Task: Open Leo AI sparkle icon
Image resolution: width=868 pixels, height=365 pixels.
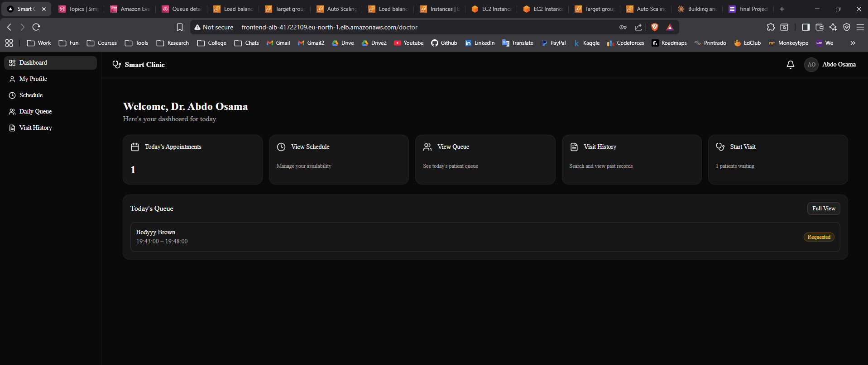Action: coord(833,27)
